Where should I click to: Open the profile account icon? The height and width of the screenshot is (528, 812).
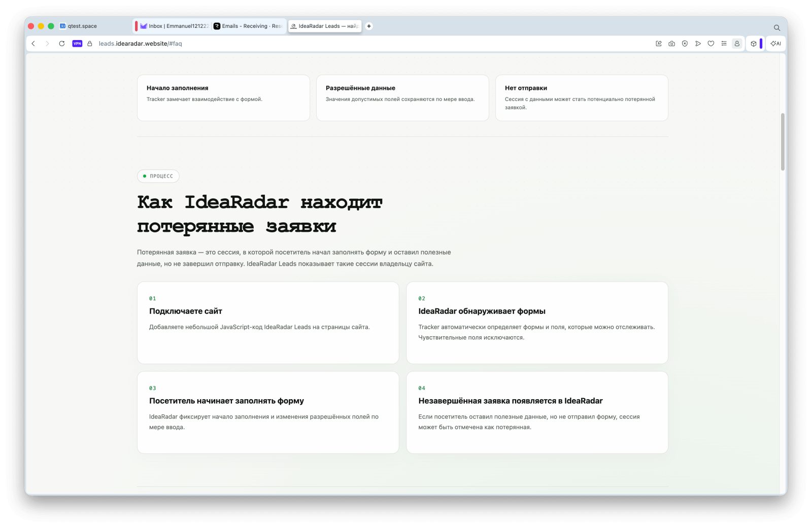click(x=737, y=44)
